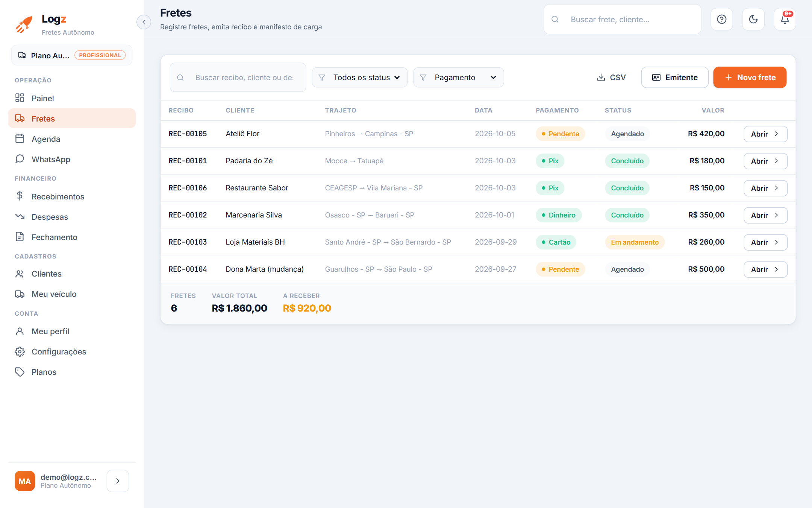Open the WhatsApp chat bubble icon

pyautogui.click(x=20, y=159)
